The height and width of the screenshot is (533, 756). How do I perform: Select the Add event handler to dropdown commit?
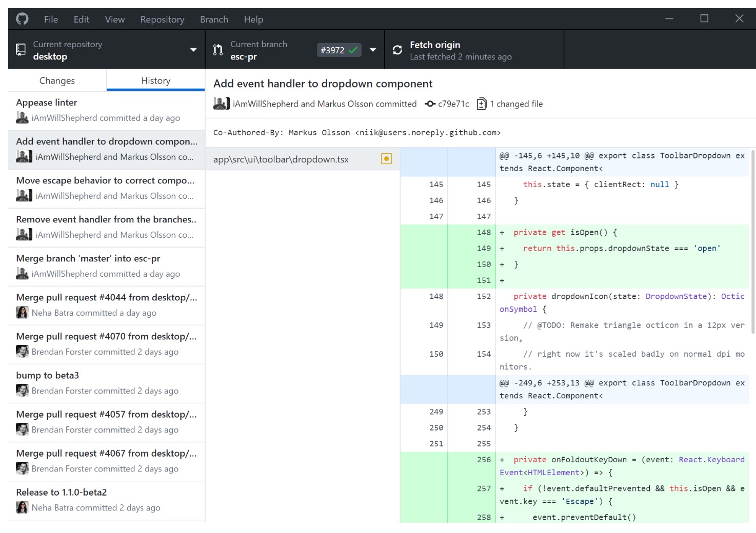click(107, 149)
